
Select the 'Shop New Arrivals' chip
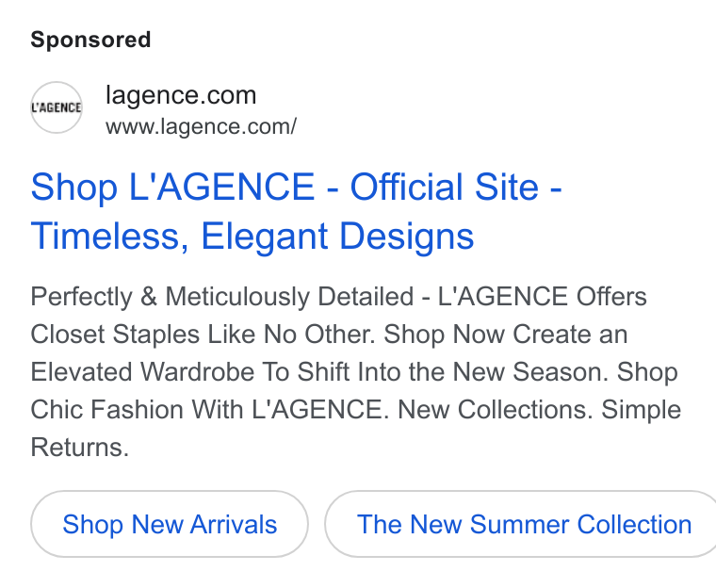pos(170,524)
